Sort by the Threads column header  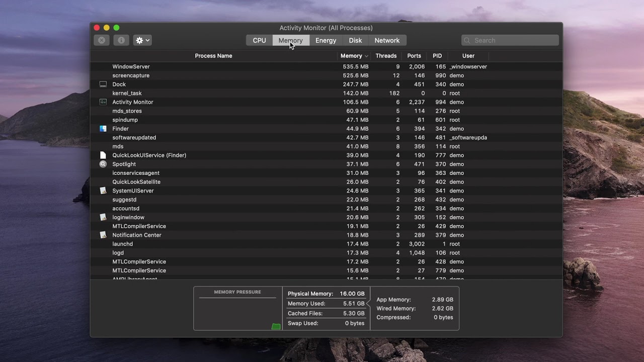click(386, 56)
